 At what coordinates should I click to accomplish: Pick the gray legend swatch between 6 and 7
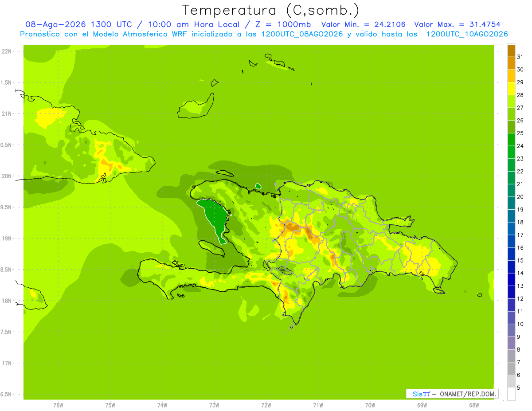511,368
